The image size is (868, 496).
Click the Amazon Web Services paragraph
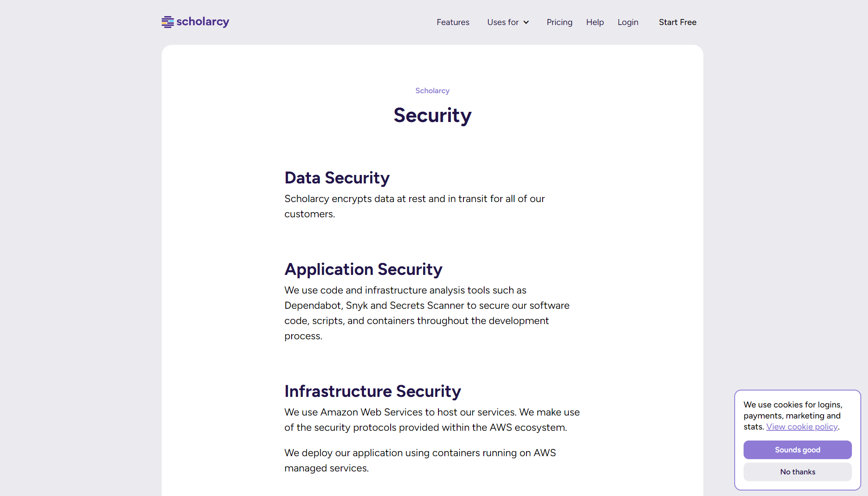pyautogui.click(x=432, y=420)
